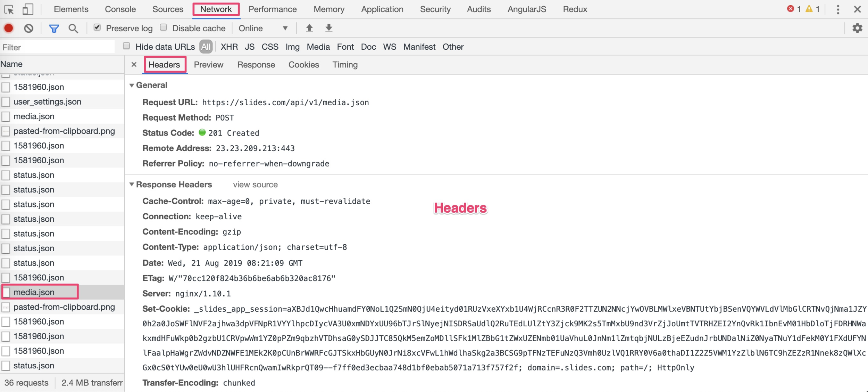Switch to the Console tab

tap(120, 9)
